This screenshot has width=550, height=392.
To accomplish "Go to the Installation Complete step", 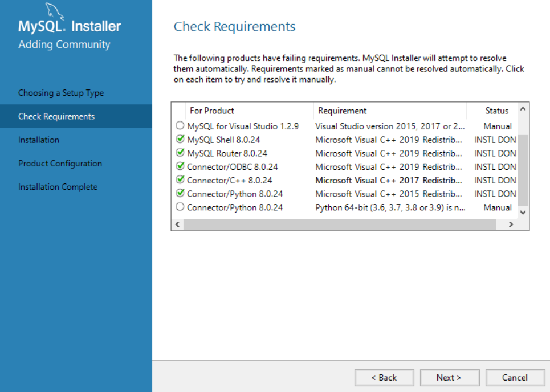I will click(x=58, y=187).
